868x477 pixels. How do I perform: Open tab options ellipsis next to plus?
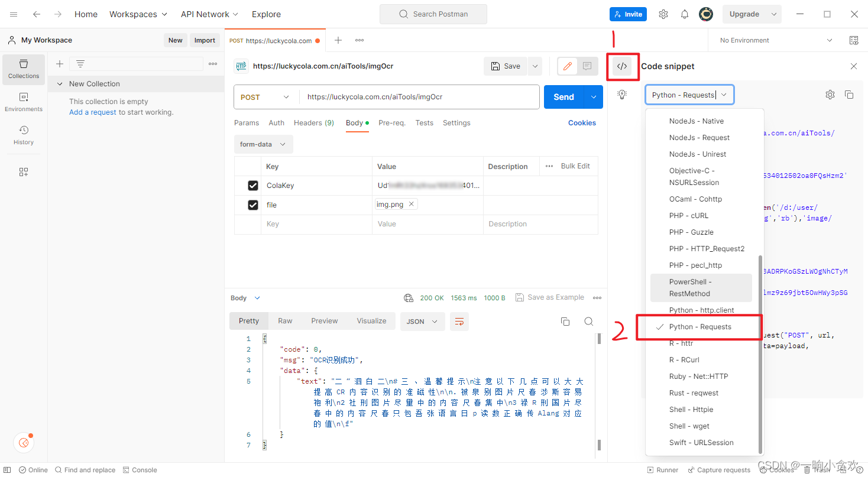click(x=359, y=40)
